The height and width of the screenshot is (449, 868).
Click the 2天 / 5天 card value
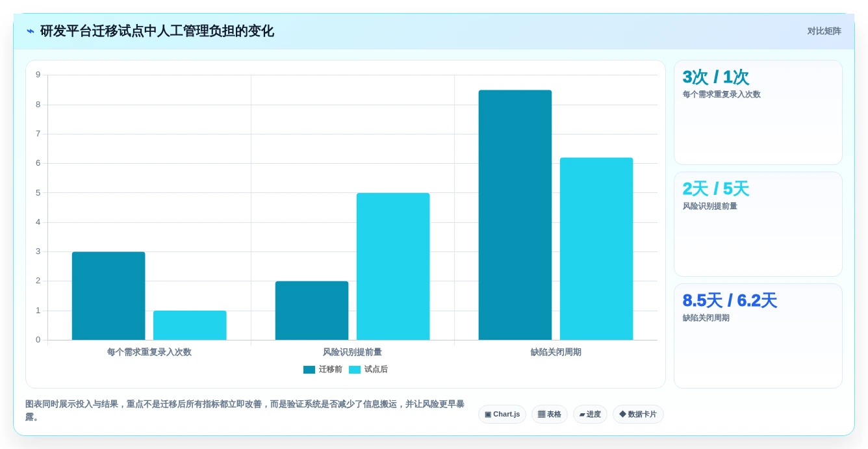point(716,189)
